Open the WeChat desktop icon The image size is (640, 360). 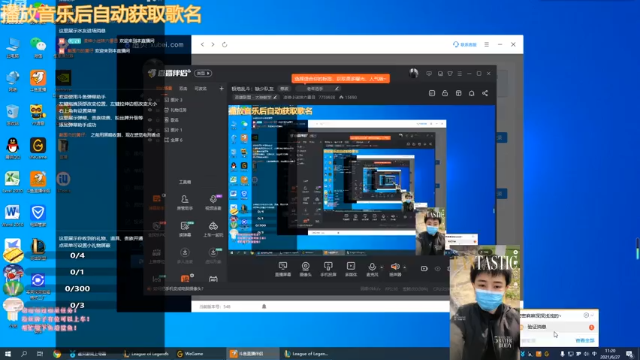coord(38,48)
